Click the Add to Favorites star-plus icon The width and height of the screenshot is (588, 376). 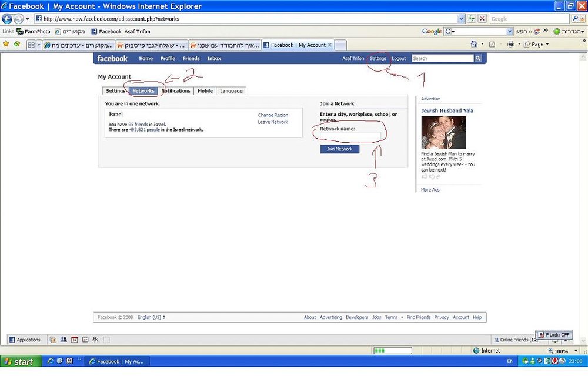[16, 44]
